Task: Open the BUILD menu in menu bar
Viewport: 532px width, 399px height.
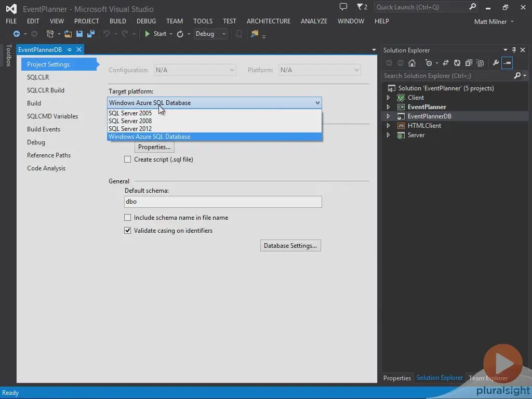Action: coord(118,21)
